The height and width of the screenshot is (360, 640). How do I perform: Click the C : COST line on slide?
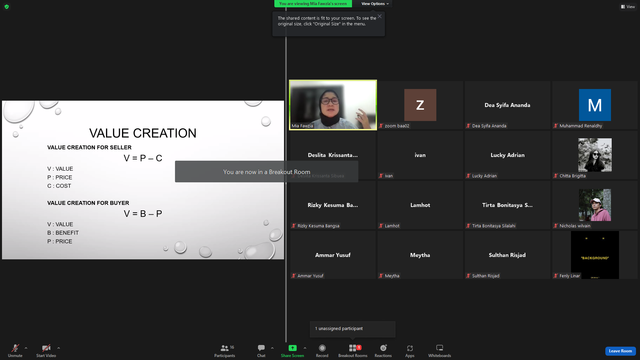(59, 186)
